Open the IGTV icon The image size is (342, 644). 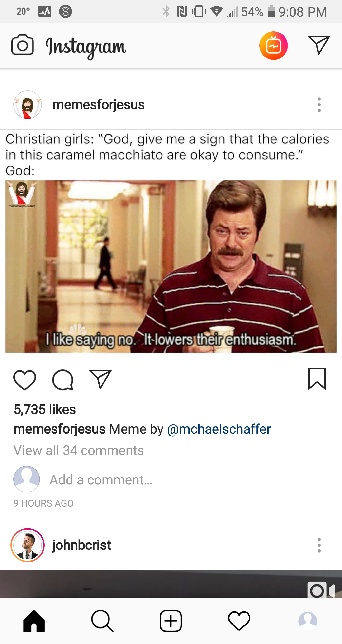coord(274,46)
